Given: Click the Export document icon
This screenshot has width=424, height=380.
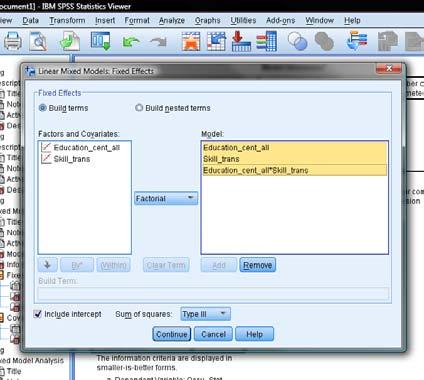Looking at the screenshot, I should pyautogui.click(x=70, y=41).
